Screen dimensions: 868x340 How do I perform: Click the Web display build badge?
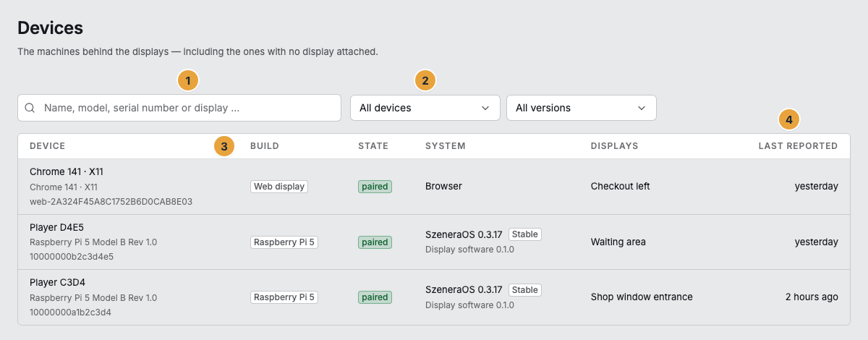coord(279,187)
